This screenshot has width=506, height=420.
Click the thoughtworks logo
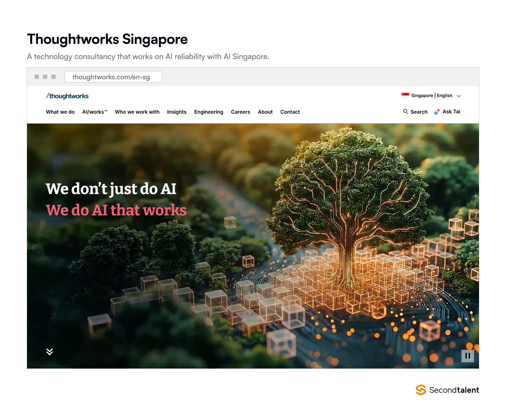pyautogui.click(x=67, y=96)
